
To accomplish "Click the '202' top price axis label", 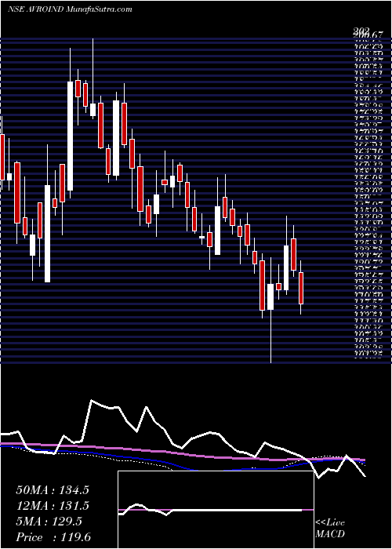I will tap(362, 31).
